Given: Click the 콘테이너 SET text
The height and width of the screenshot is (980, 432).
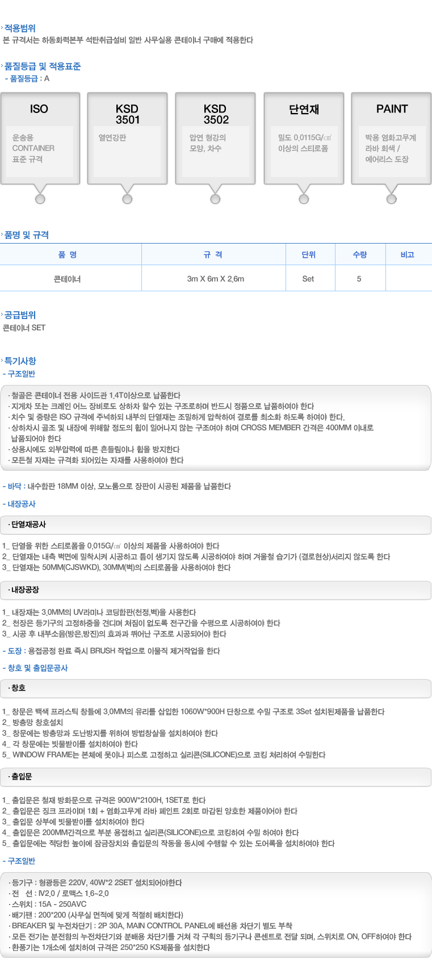Looking at the screenshot, I should [24, 328].
